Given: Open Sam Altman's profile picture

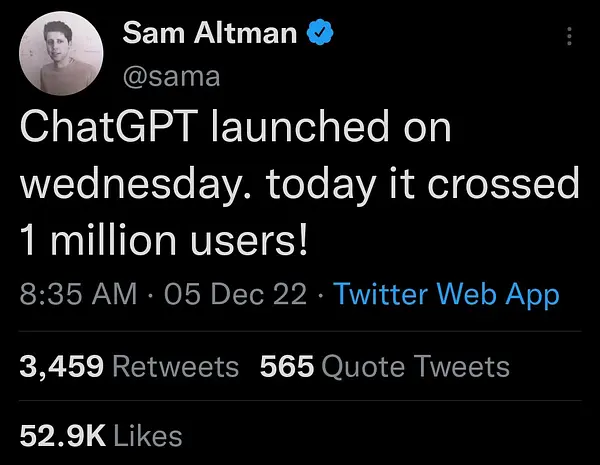Looking at the screenshot, I should pos(61,53).
